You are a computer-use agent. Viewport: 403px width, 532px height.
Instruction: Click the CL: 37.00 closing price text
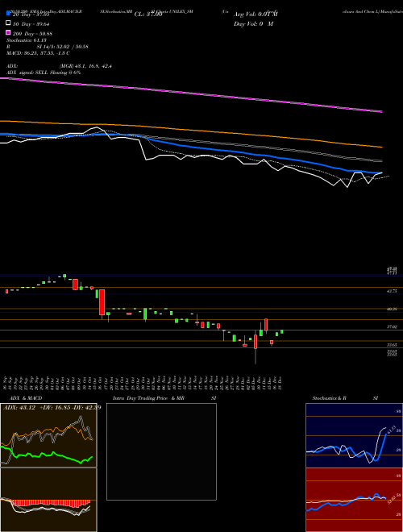pyautogui.click(x=148, y=15)
